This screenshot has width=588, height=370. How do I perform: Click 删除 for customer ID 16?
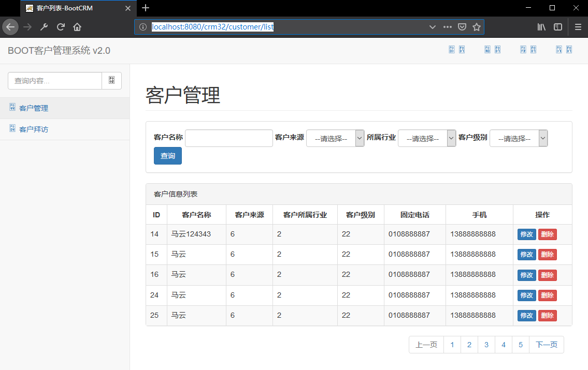[x=547, y=275]
